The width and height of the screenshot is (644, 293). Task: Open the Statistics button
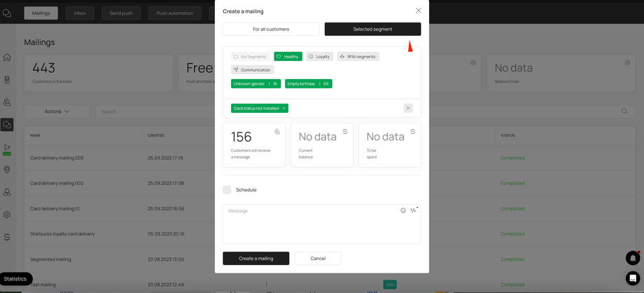pyautogui.click(x=15, y=279)
